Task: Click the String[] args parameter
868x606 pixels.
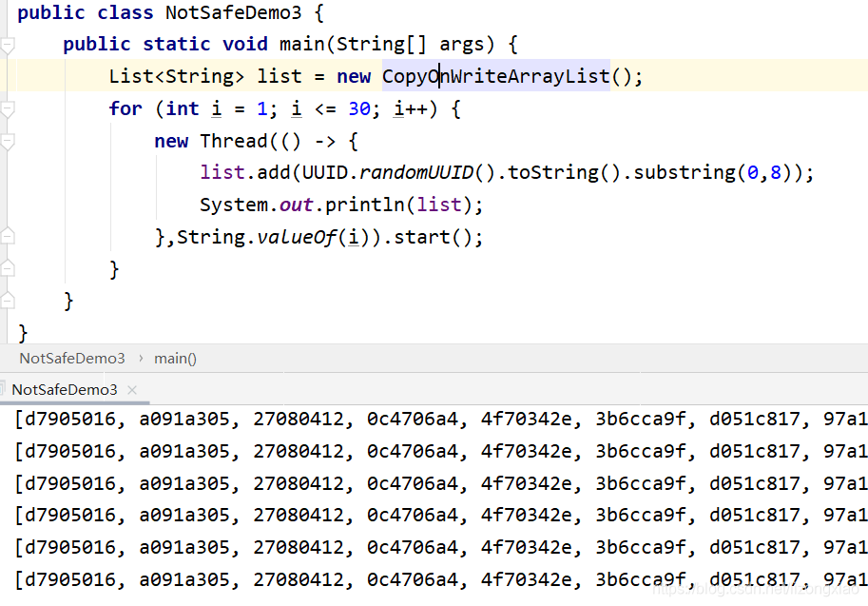Action: 410,45
